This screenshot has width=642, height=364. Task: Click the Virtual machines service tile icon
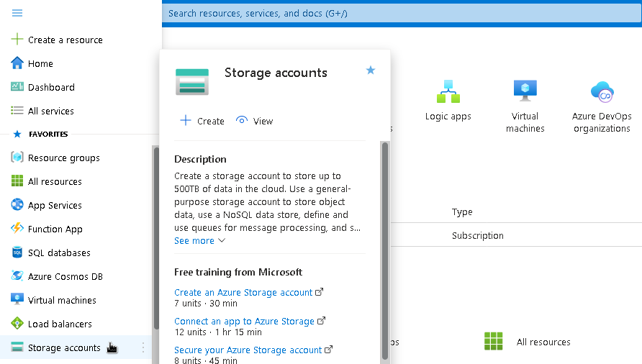click(x=525, y=91)
